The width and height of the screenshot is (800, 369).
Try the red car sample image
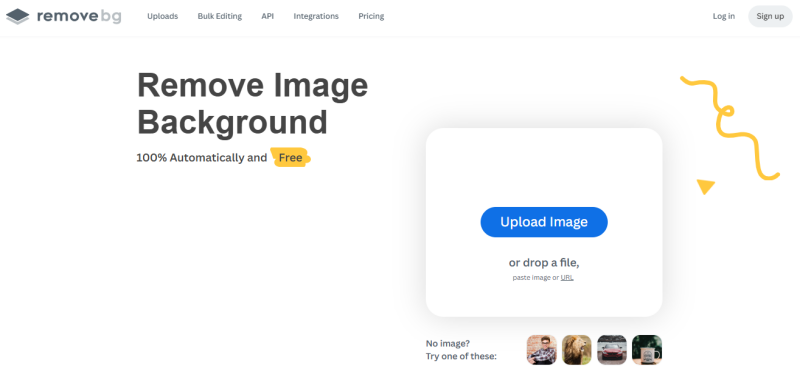click(x=612, y=350)
